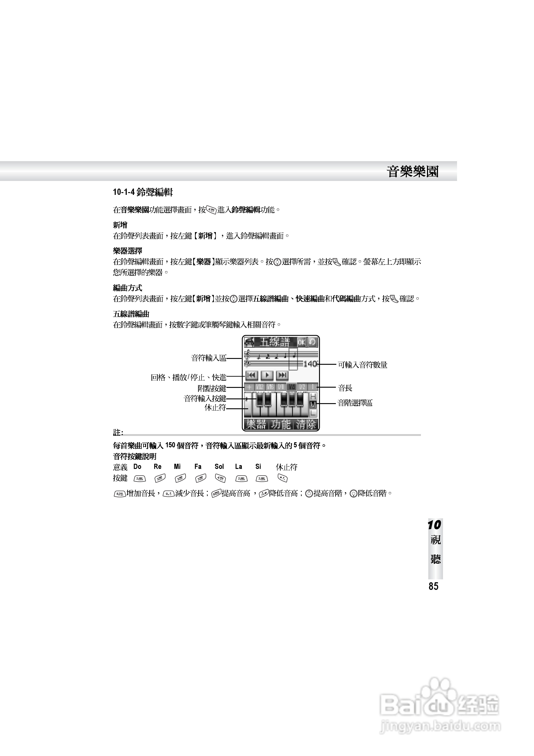Choose the highlighted 1/4 note duration
The width and height of the screenshot is (534, 756).
[x=292, y=387]
